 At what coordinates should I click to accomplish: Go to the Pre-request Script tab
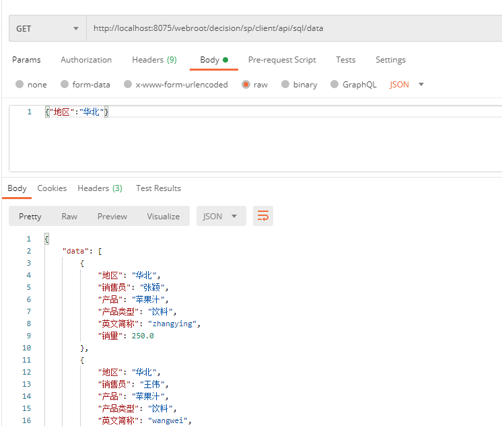[x=282, y=60]
